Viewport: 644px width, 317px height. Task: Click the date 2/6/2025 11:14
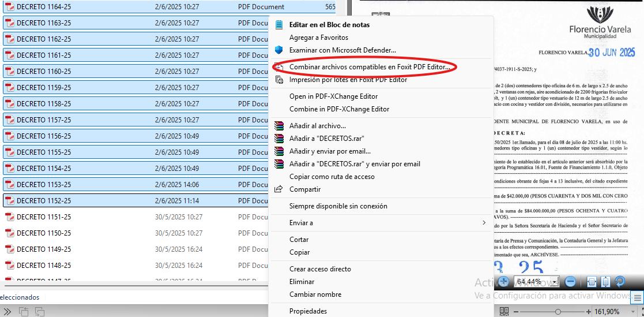(x=177, y=200)
